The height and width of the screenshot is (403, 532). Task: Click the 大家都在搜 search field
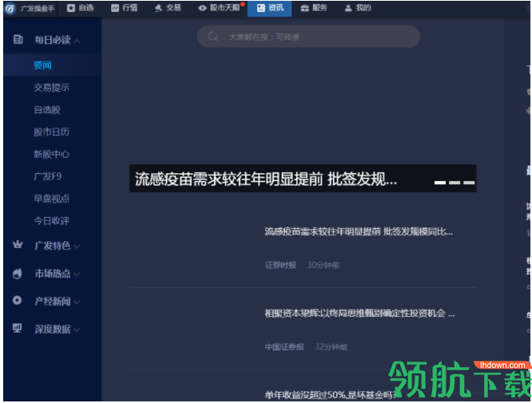(x=308, y=37)
